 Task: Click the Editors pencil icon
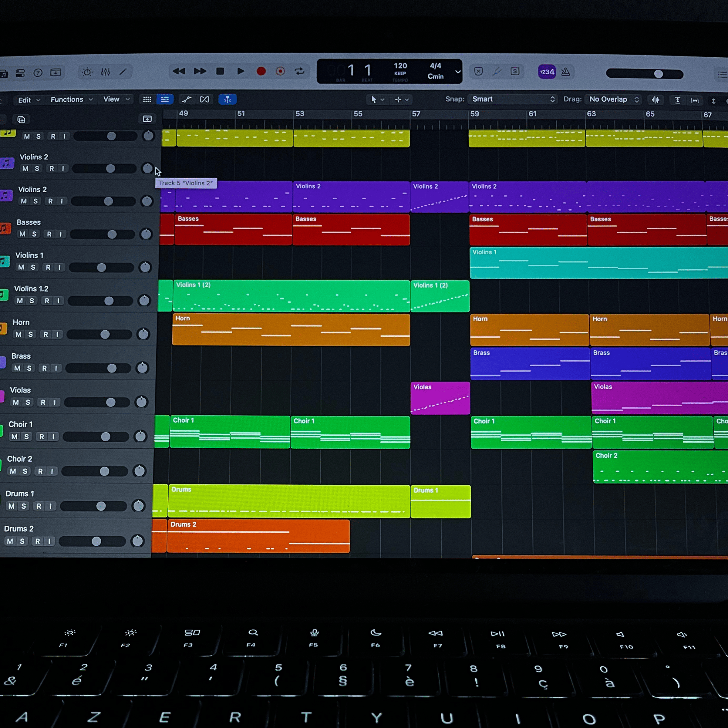(123, 72)
